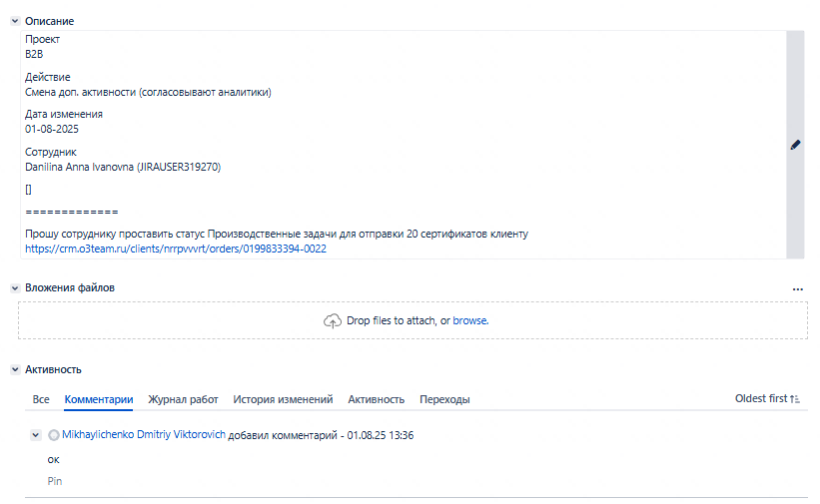Select the Комментарии tab
Image resolution: width=820 pixels, height=504 pixels.
(x=99, y=399)
